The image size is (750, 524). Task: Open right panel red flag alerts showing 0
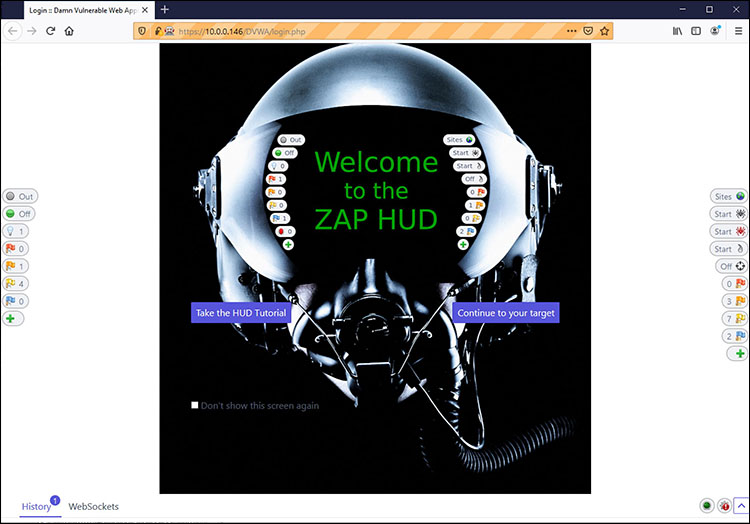point(735,284)
